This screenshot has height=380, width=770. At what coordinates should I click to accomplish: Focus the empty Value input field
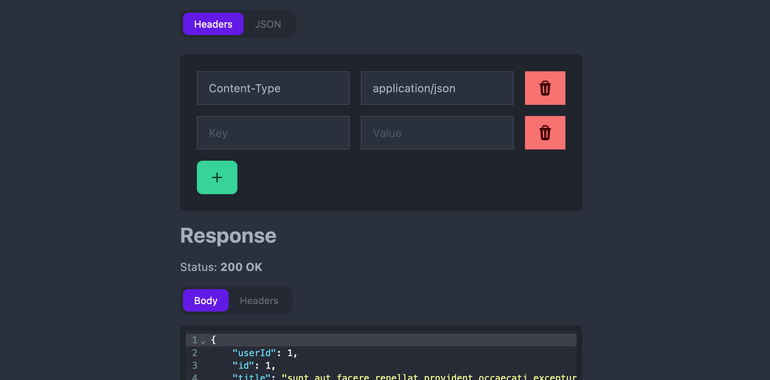[x=437, y=133]
